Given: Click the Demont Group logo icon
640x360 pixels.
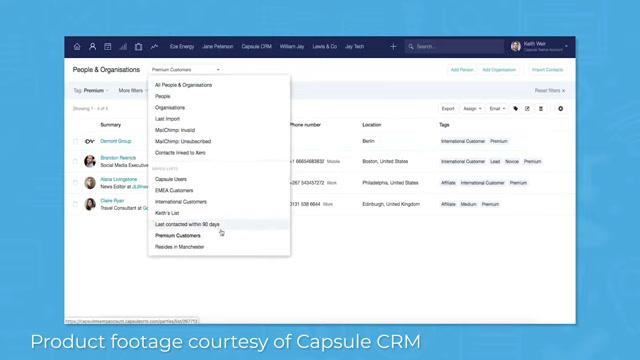Looking at the screenshot, I should (x=90, y=141).
